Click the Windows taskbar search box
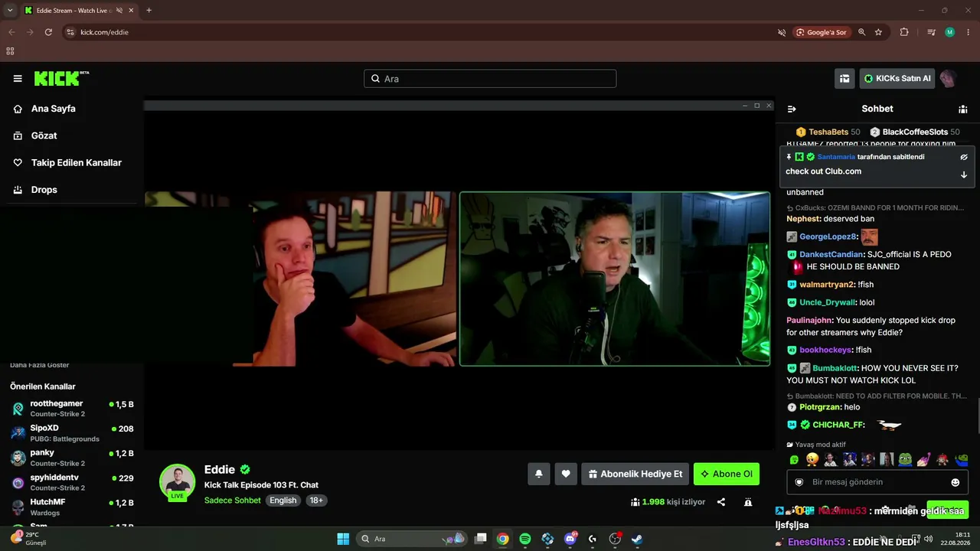 click(413, 539)
